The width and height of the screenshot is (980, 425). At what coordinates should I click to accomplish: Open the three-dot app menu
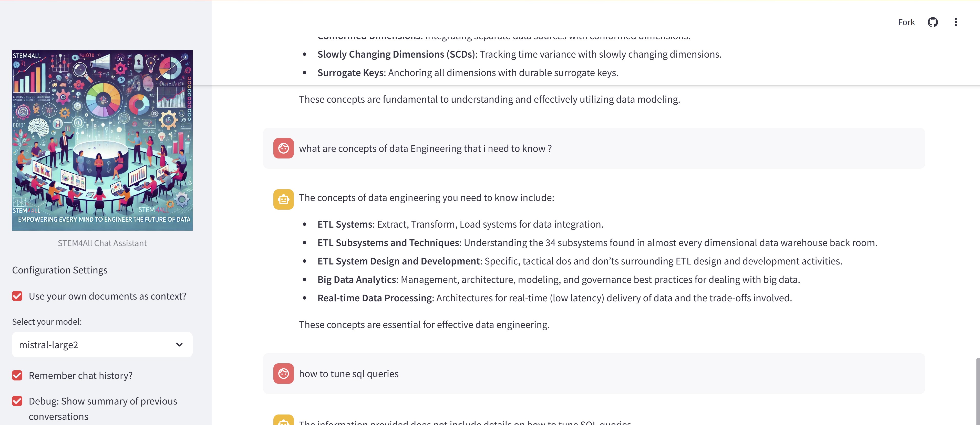[956, 22]
